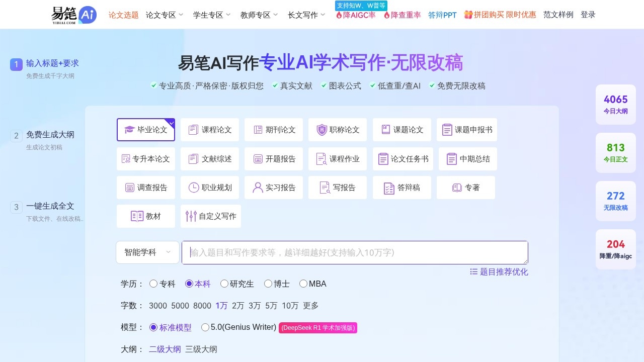Choose the 职称论文 document type icon

(337, 130)
